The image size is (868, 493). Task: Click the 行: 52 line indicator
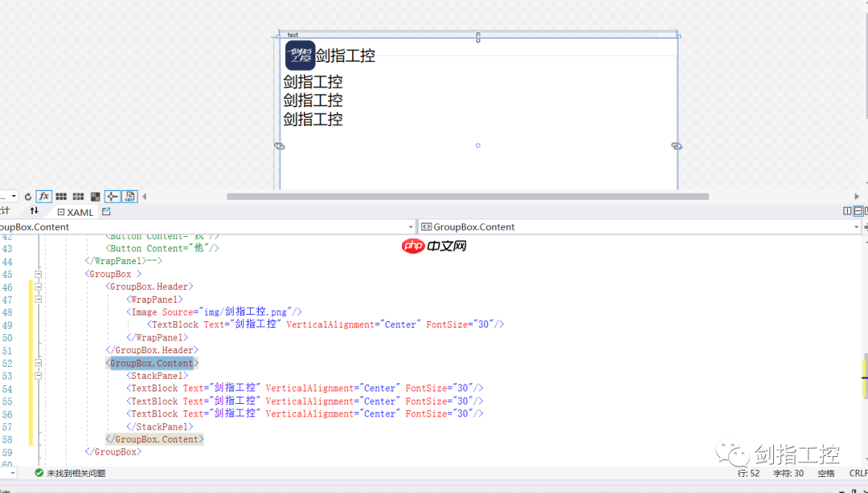[748, 473]
